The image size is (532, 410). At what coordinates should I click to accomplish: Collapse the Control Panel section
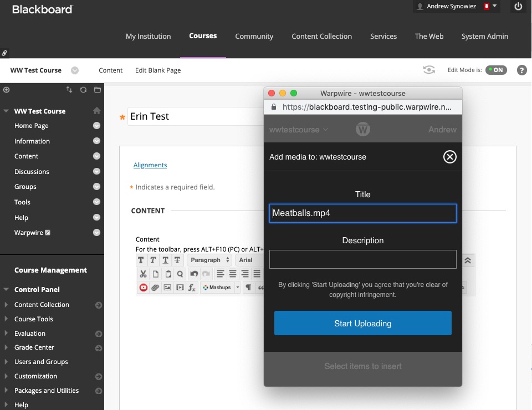(x=6, y=289)
